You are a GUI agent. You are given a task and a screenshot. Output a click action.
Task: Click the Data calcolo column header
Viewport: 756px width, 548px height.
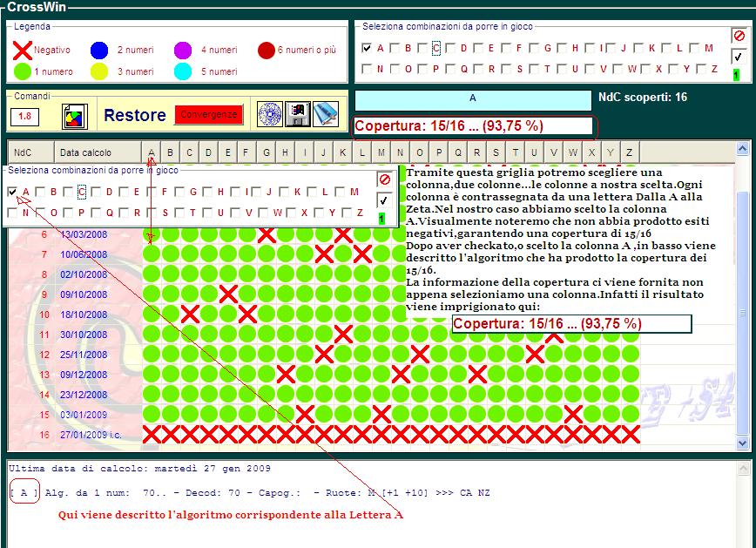click(98, 152)
